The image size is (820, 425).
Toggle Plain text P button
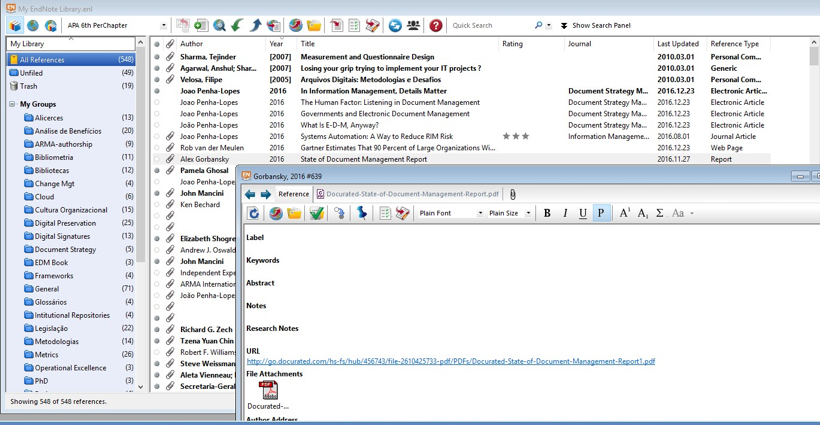(601, 213)
